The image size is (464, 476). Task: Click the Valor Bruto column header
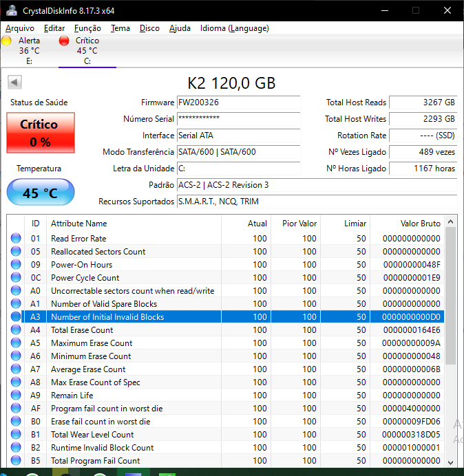click(407, 224)
